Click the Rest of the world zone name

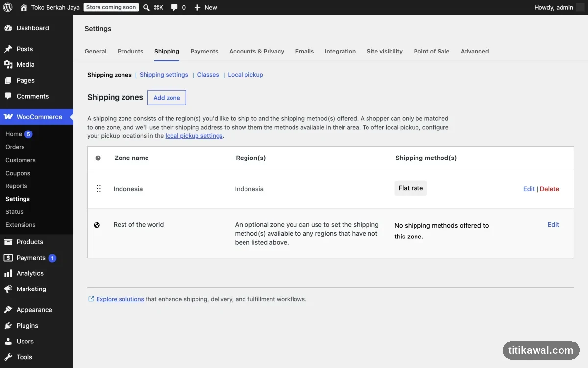pos(139,224)
